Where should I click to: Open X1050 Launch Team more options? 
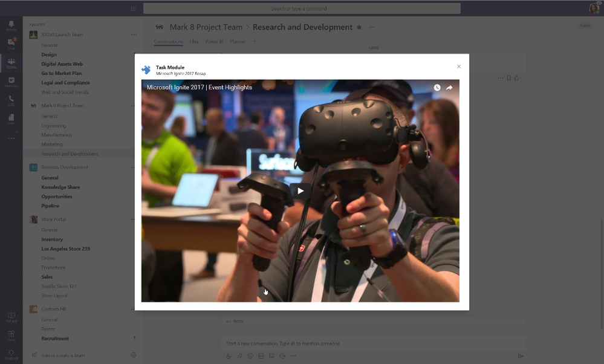pyautogui.click(x=134, y=34)
